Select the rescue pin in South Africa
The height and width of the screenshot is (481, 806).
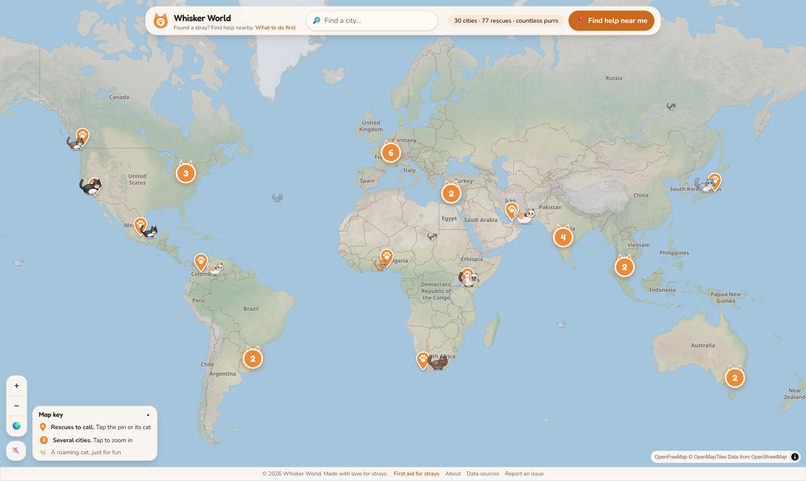423,360
